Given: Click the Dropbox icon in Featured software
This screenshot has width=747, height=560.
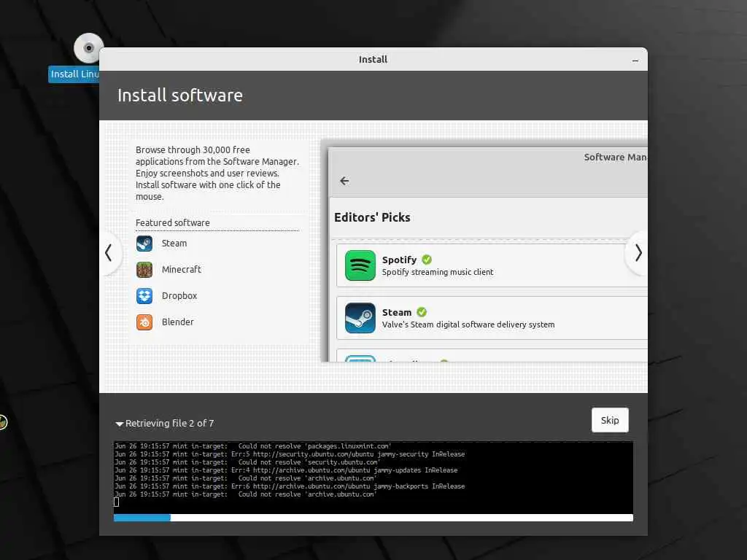Looking at the screenshot, I should coord(144,296).
